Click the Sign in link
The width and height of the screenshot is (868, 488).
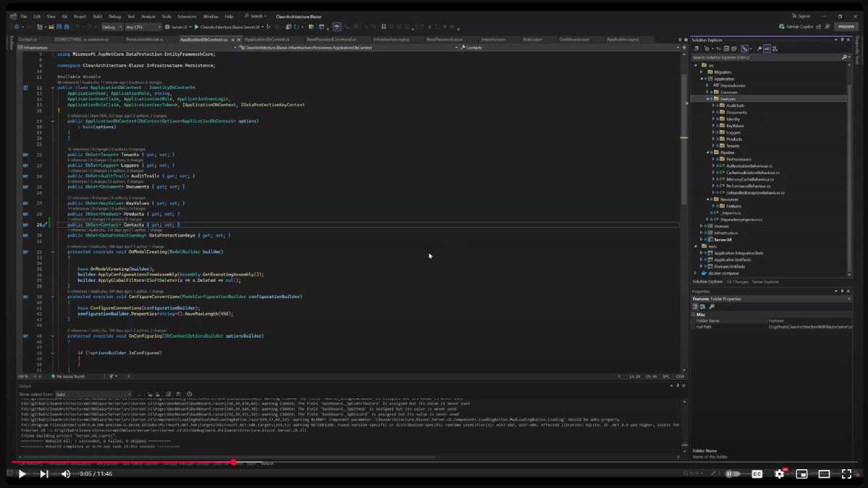[803, 16]
